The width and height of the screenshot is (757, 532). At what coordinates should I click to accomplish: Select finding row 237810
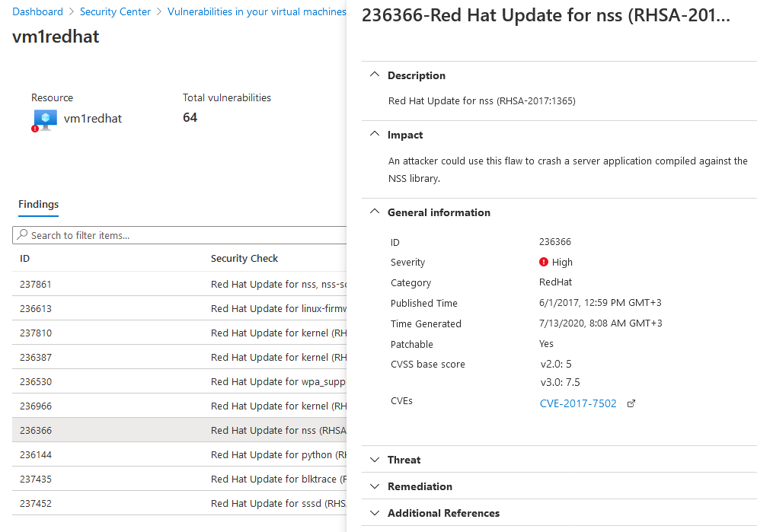tap(180, 333)
